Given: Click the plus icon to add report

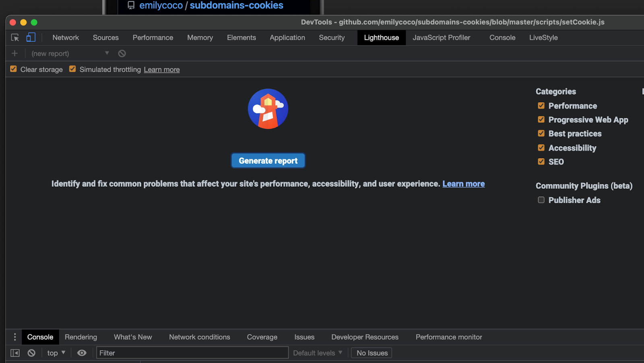Looking at the screenshot, I should click(14, 53).
